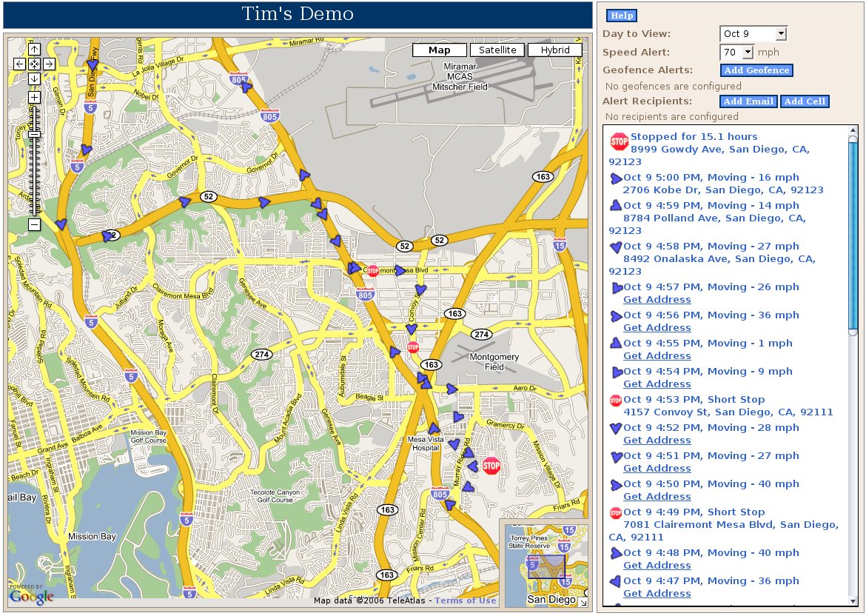This screenshot has width=866, height=616.
Task: Click Add Email button
Action: 748,101
